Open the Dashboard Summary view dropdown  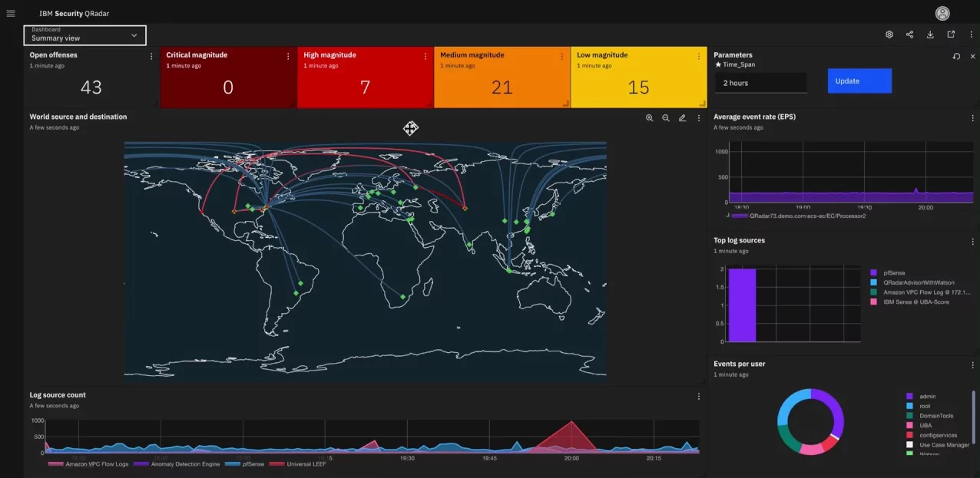[x=84, y=35]
